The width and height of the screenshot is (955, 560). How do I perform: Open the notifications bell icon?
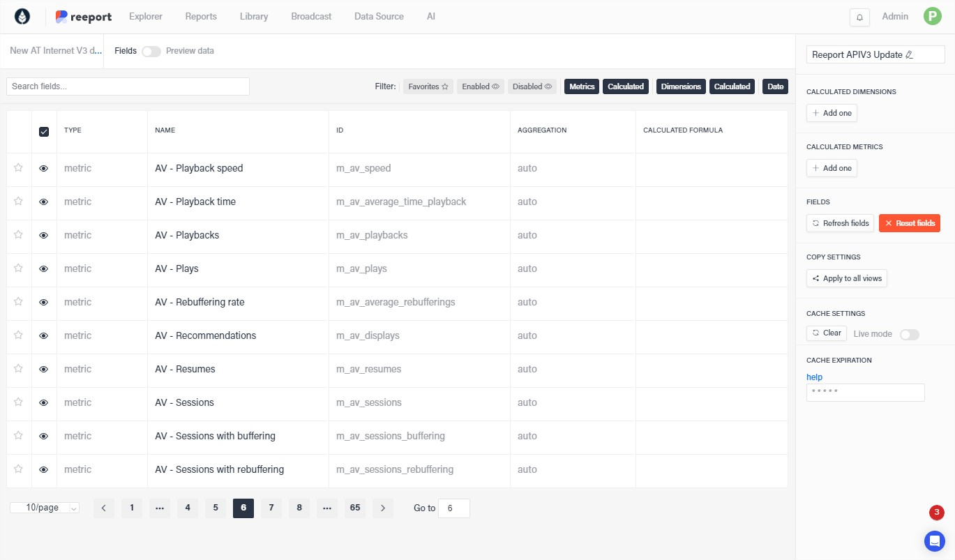tap(859, 17)
